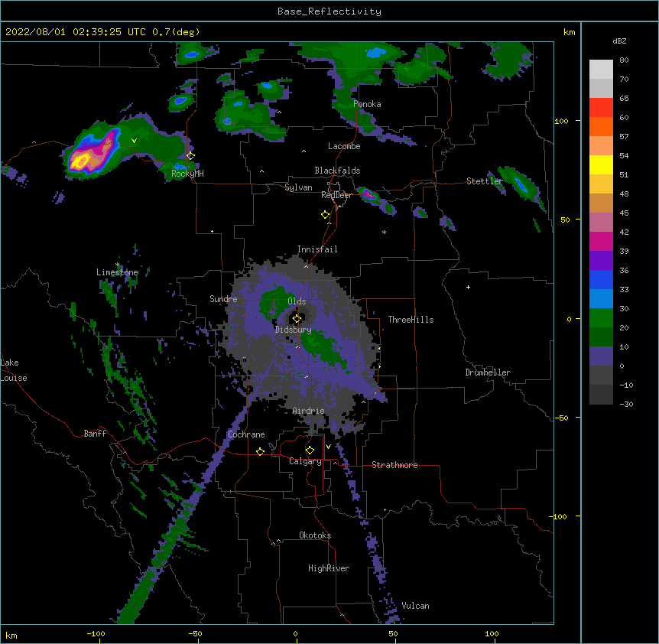Click the -100 tick label on the vertical axis
Viewport: 659px width, 644px height.
pyautogui.click(x=559, y=516)
